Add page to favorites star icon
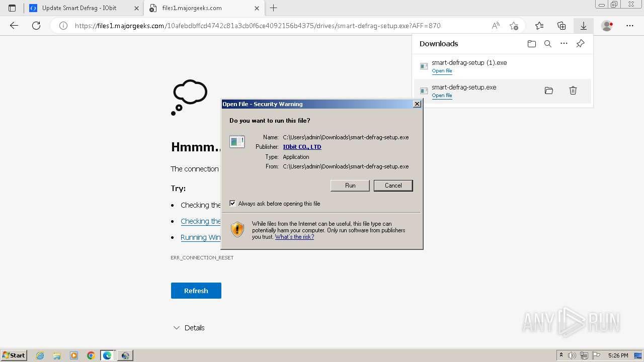The height and width of the screenshot is (362, 644). click(514, 26)
